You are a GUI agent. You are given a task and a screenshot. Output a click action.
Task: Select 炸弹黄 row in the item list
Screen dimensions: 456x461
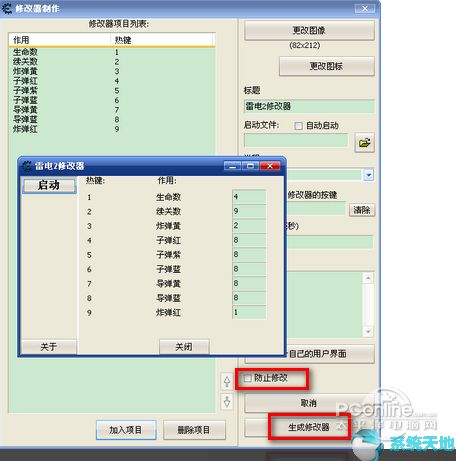112,71
